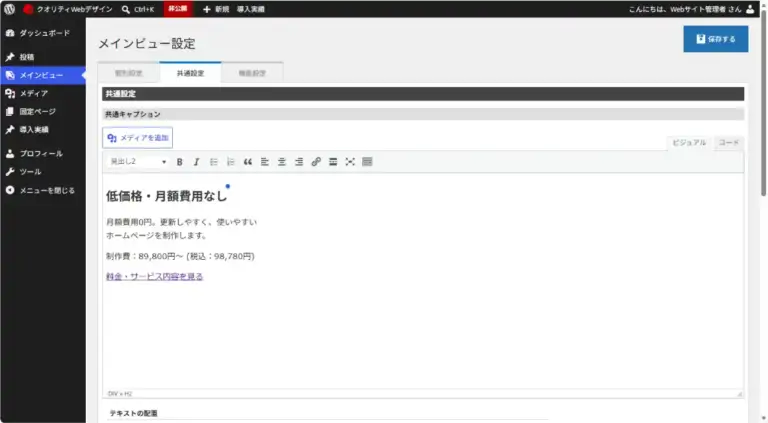Switch to the first settings tab
768x423 pixels.
point(129,73)
